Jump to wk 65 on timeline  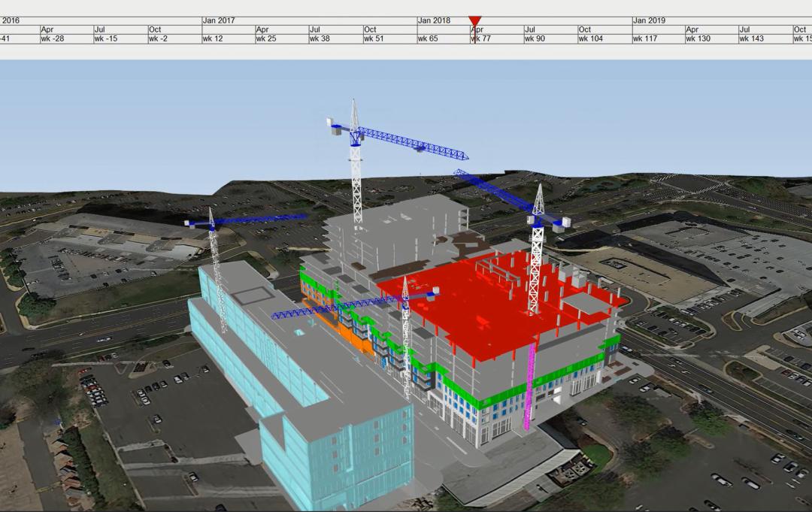(428, 38)
